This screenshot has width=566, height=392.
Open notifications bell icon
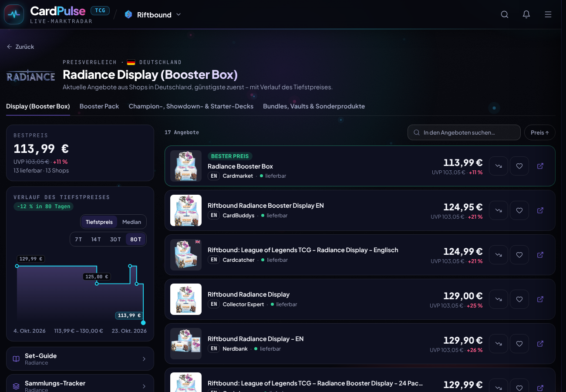tap(526, 14)
